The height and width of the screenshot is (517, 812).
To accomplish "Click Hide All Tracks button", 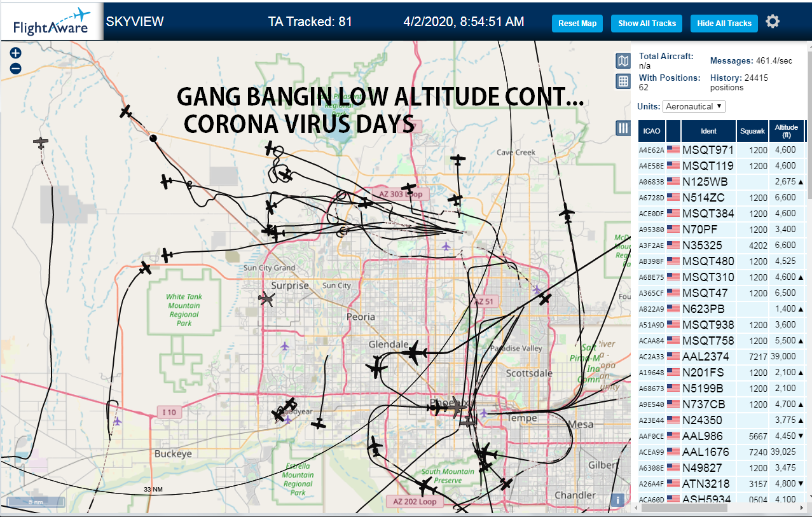I will [724, 24].
